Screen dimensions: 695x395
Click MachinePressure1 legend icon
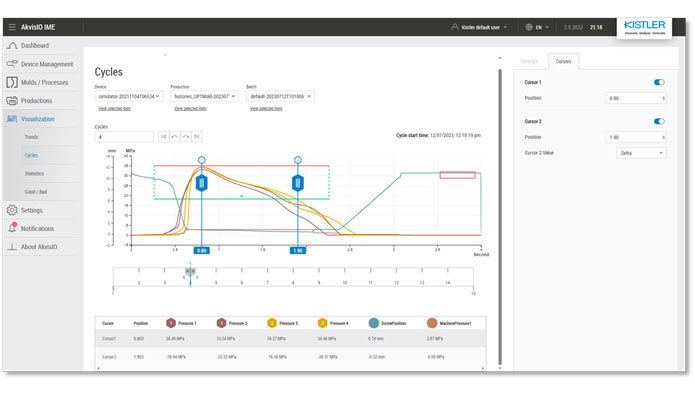tap(432, 323)
